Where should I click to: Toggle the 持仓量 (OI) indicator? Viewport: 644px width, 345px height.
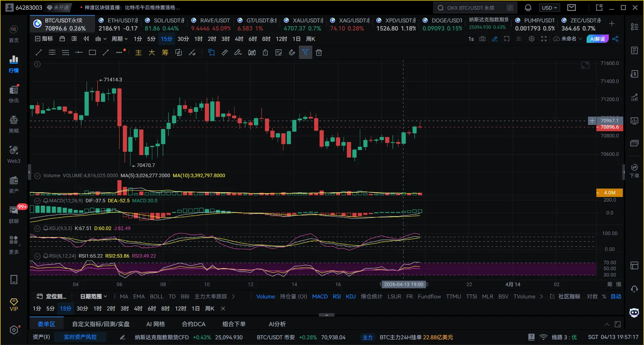coord(293,296)
